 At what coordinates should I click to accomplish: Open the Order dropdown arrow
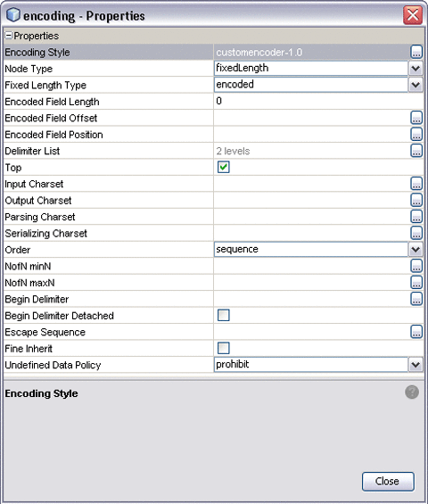[x=416, y=250]
